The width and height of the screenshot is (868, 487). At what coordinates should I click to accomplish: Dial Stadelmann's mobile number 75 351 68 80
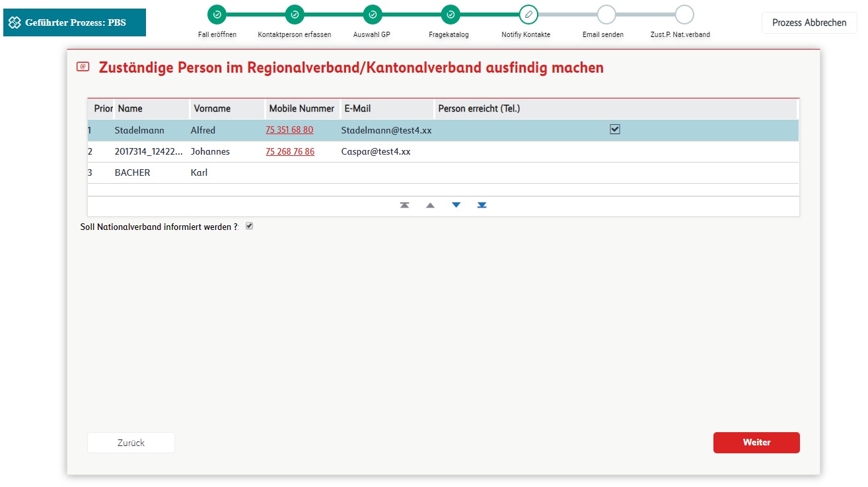point(289,130)
